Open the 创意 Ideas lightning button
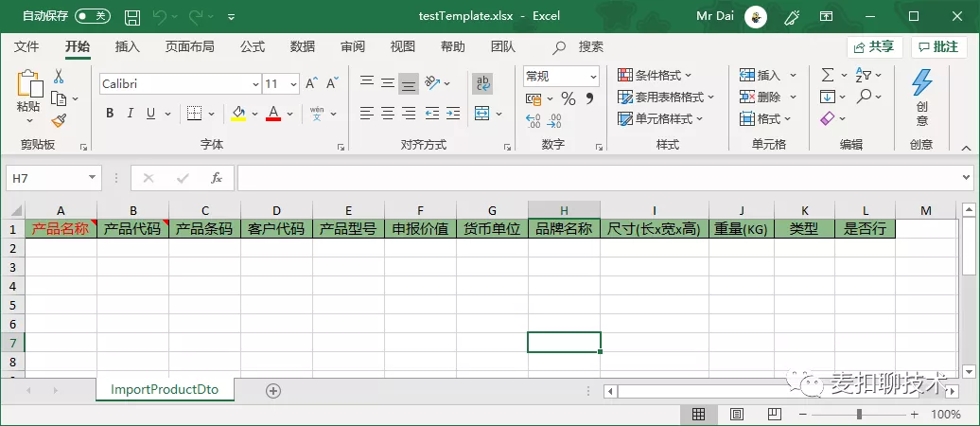Viewport: 980px width, 426px height. pos(922,97)
